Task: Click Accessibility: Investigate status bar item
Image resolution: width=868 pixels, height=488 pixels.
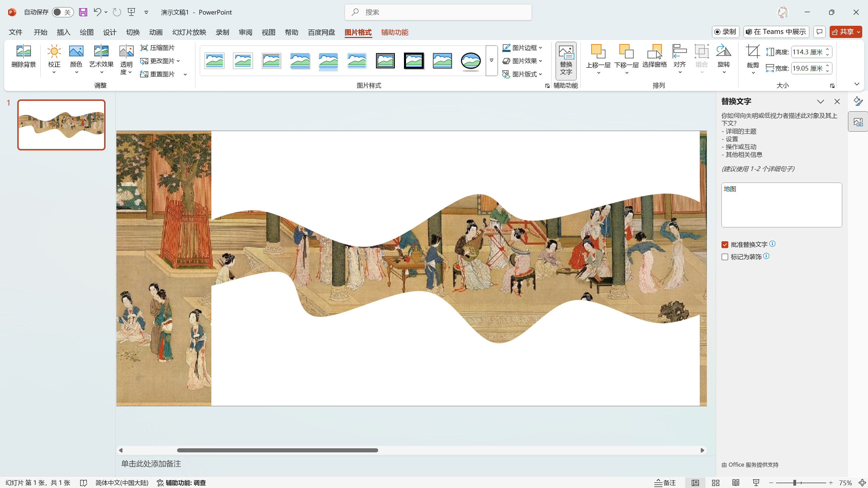Action: (181, 483)
